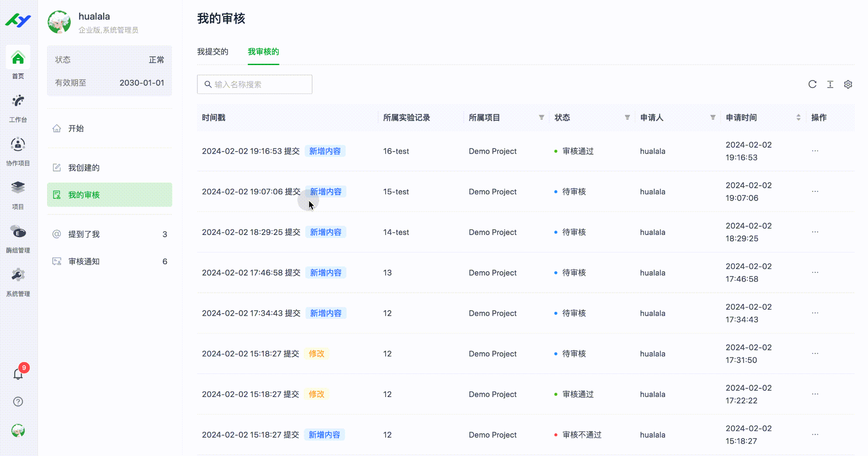Open notifications bell with 9 badge
The width and height of the screenshot is (868, 456).
point(18,374)
